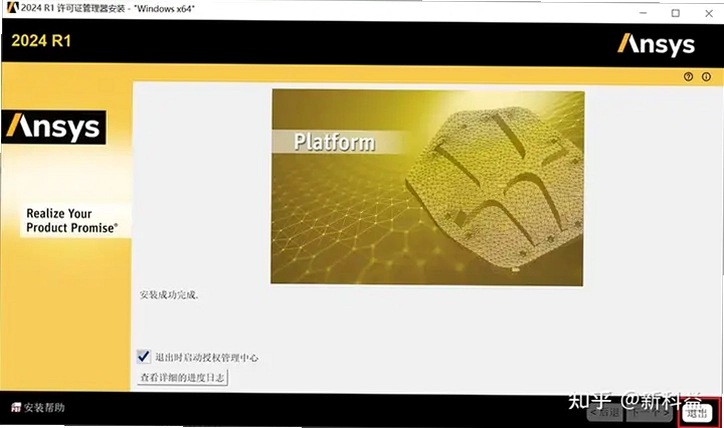Click the Ansys logo in left sidebar
The image size is (724, 428).
click(54, 127)
